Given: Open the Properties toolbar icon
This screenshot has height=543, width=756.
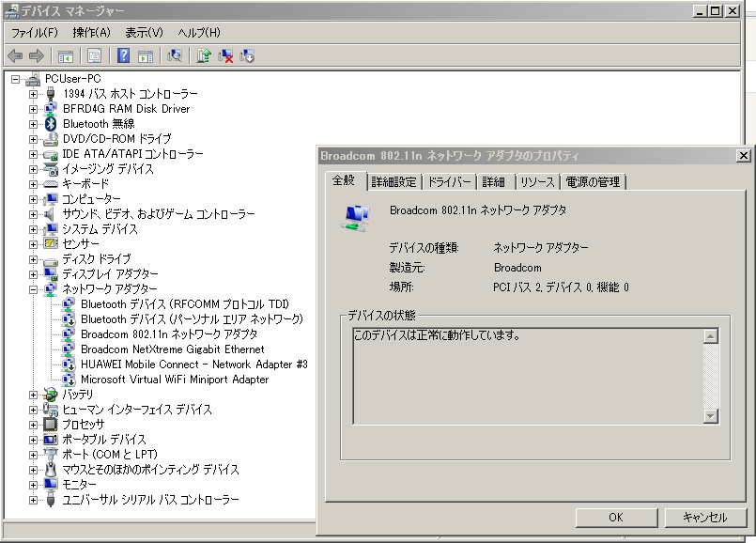Looking at the screenshot, I should (95, 56).
